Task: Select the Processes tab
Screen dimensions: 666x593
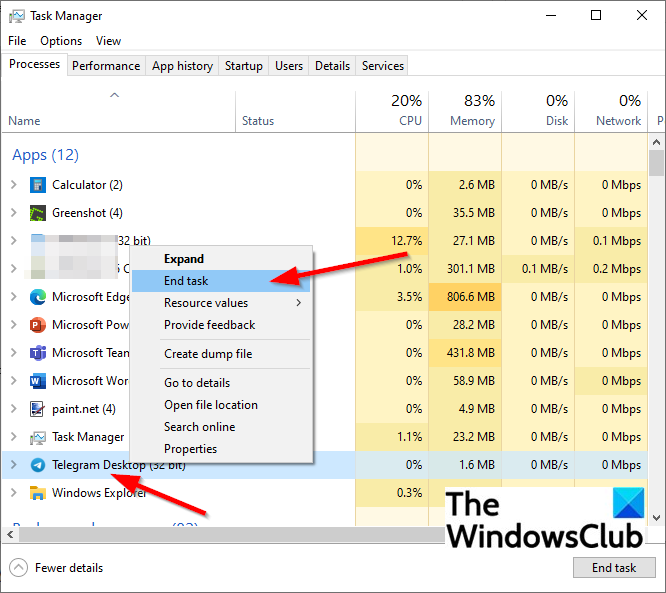Action: [34, 64]
